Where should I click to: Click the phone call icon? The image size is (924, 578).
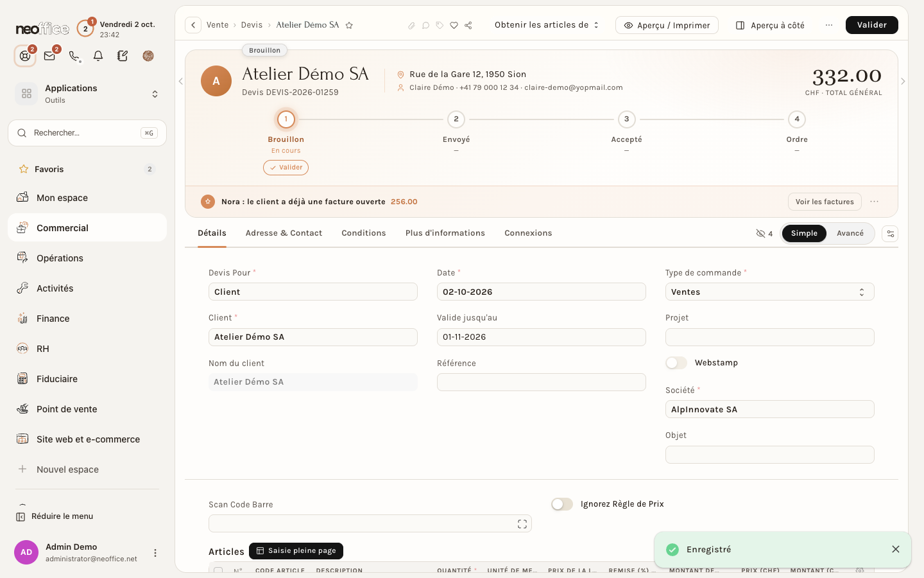tap(74, 56)
